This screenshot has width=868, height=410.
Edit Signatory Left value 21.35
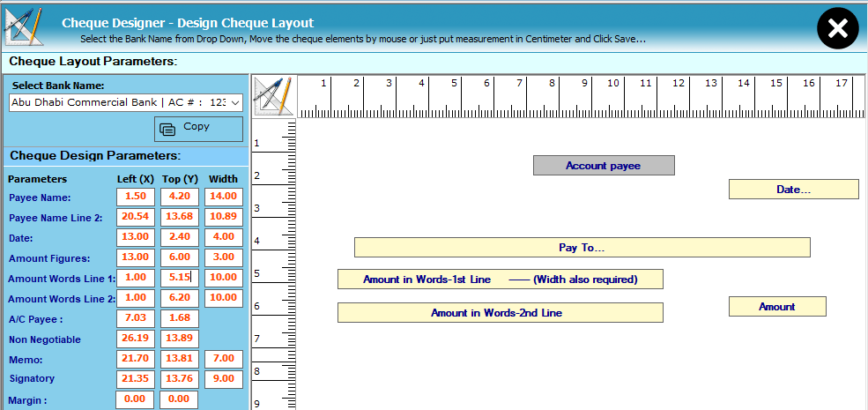tap(136, 379)
